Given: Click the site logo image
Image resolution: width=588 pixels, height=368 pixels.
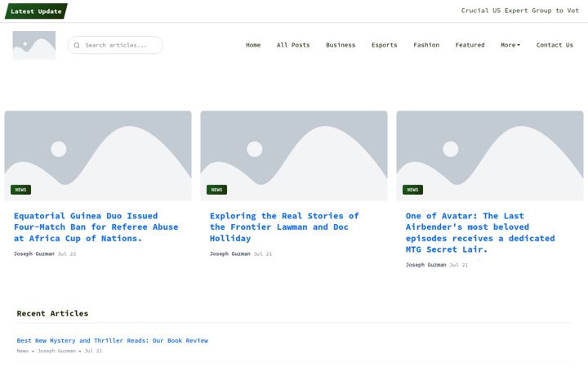Looking at the screenshot, I should pyautogui.click(x=34, y=45).
